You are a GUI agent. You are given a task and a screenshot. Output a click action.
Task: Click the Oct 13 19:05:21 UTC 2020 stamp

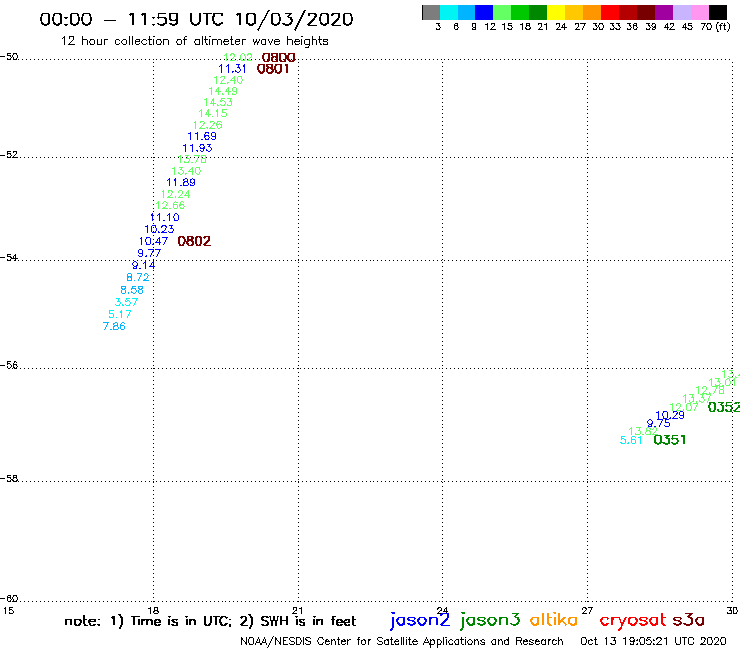[x=653, y=641]
